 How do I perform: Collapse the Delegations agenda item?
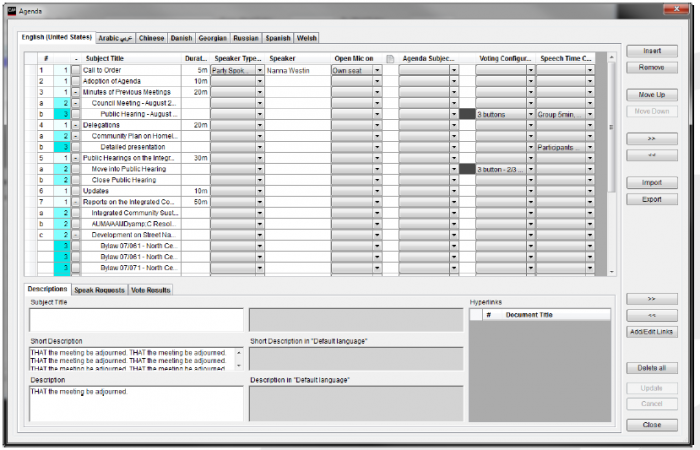(75, 125)
